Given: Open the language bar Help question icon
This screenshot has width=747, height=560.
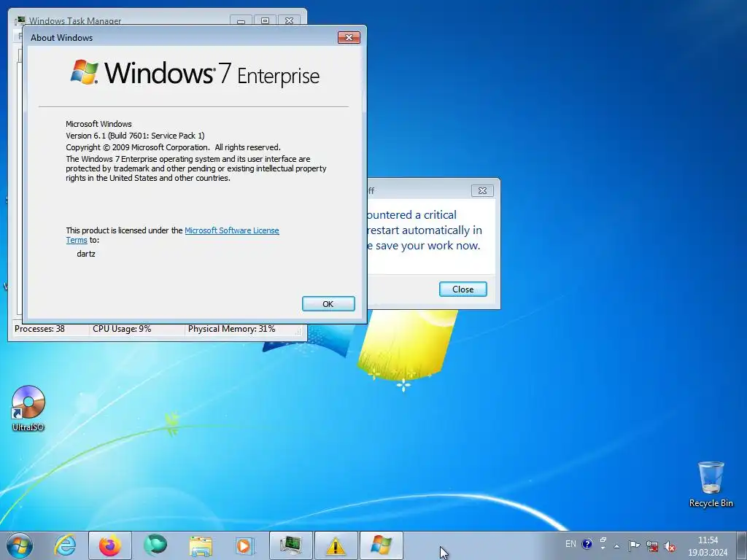Looking at the screenshot, I should click(x=587, y=544).
